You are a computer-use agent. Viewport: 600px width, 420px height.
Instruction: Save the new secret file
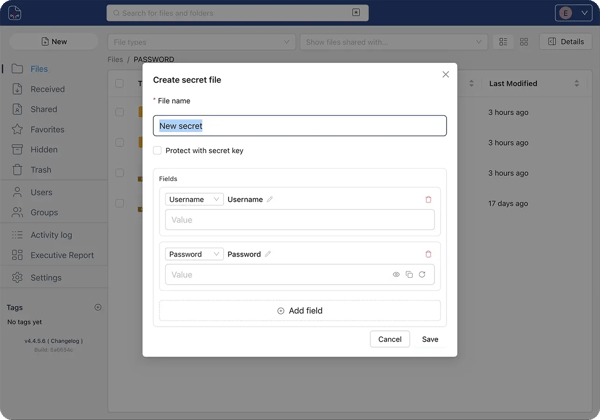point(430,339)
